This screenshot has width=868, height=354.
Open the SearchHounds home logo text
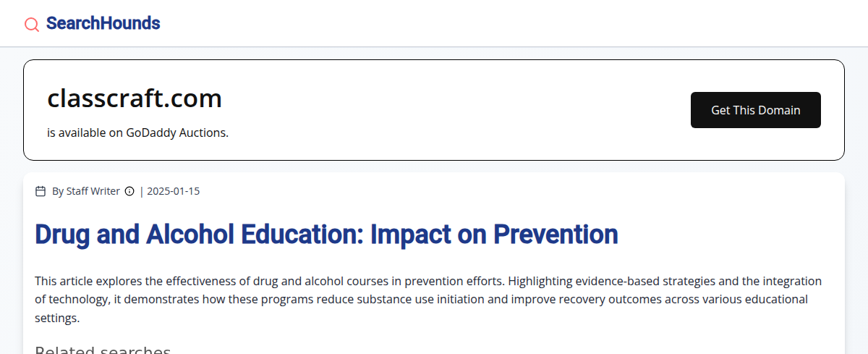[x=103, y=23]
